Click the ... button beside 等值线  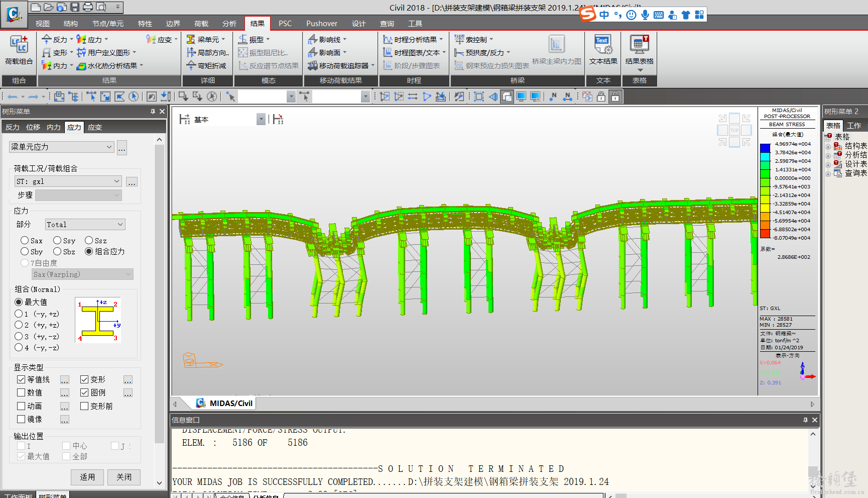pyautogui.click(x=65, y=379)
